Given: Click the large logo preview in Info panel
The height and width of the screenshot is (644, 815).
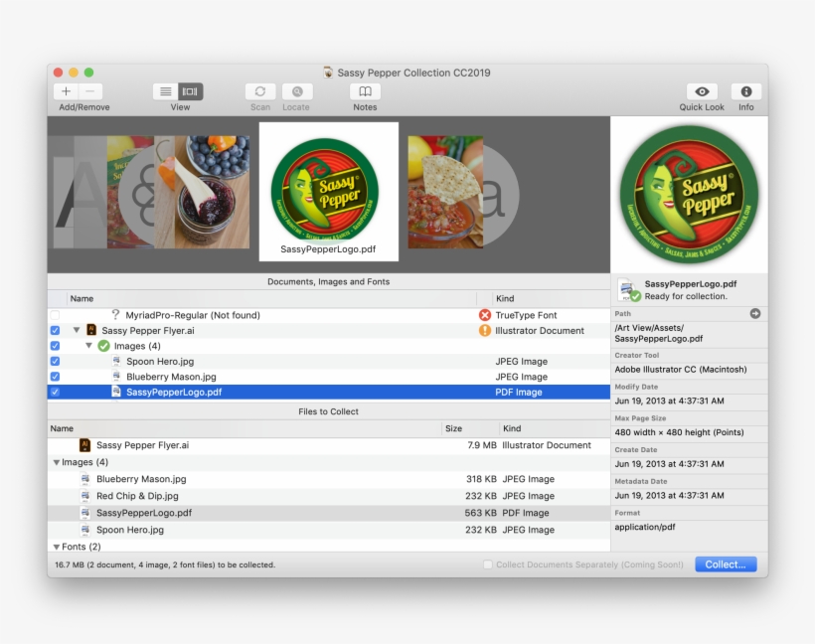Looking at the screenshot, I should (x=689, y=195).
